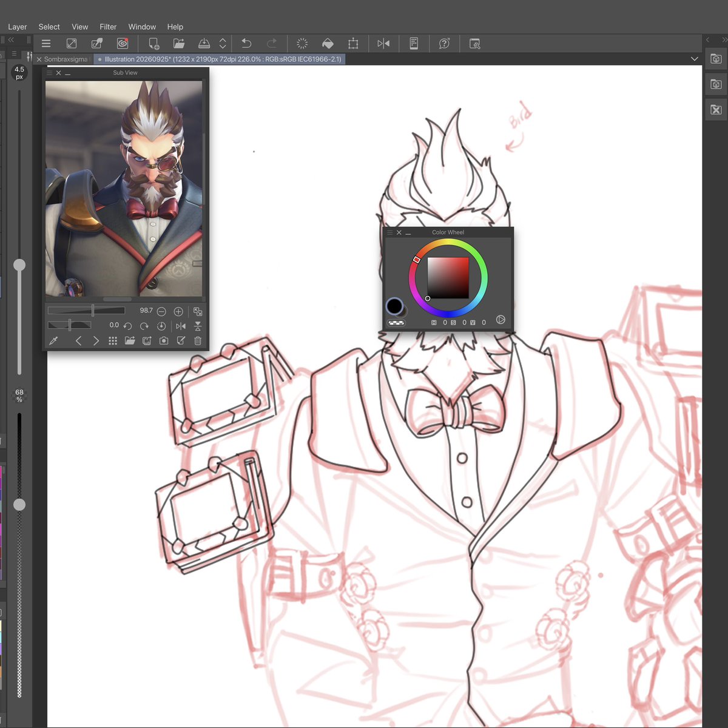
Task: Expand the dropdown chevron at tab bar end
Action: tap(695, 59)
